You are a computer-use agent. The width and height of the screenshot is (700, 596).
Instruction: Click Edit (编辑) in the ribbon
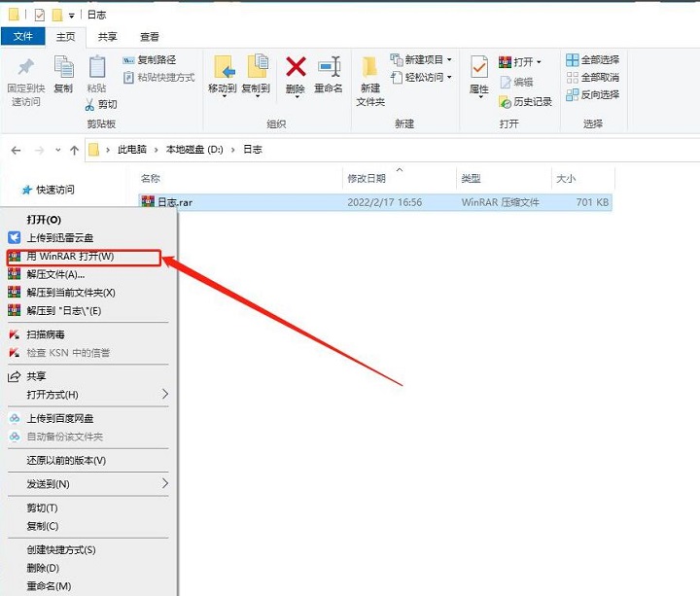(x=516, y=82)
